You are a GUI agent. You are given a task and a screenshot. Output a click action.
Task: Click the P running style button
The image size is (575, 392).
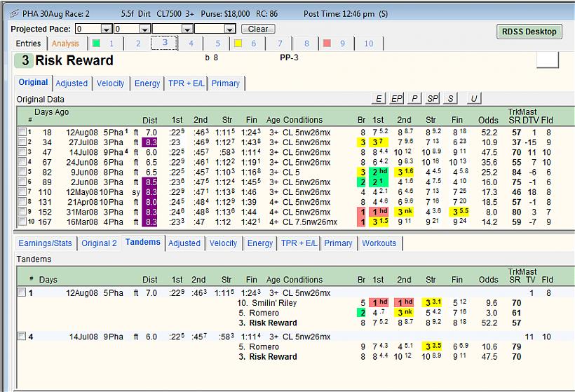coord(414,98)
